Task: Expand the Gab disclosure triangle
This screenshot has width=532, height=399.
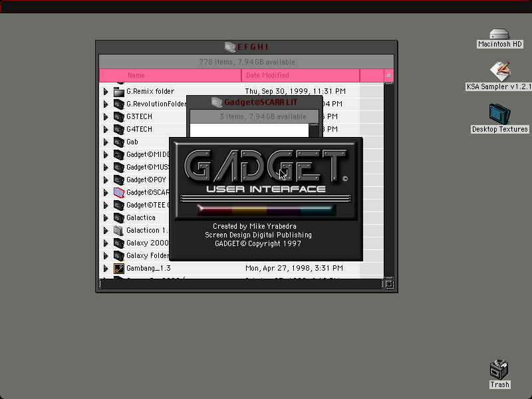Action: click(106, 142)
